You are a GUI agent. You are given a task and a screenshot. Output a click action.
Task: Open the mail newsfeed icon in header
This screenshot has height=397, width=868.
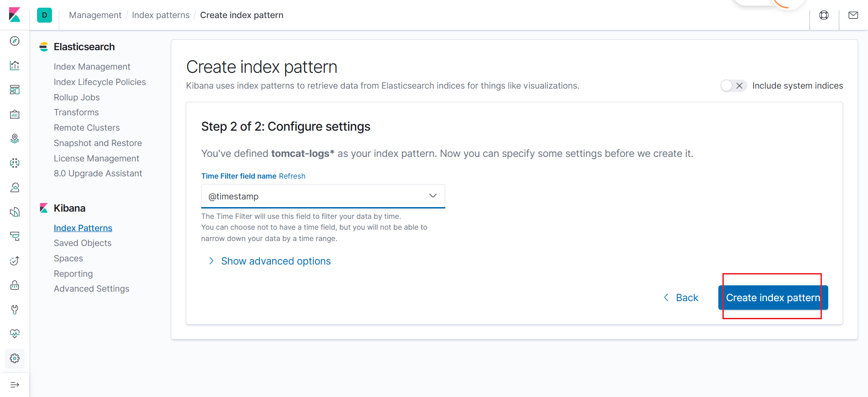(853, 15)
